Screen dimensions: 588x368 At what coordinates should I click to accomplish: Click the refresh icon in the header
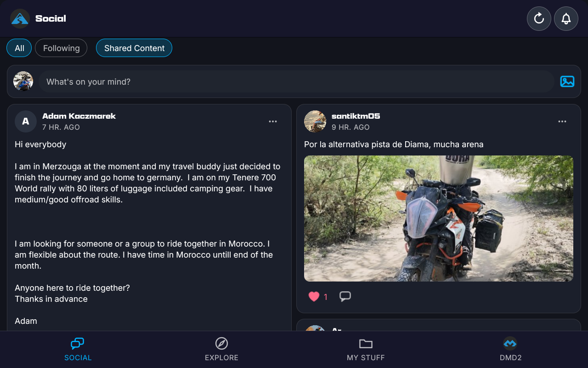point(539,18)
